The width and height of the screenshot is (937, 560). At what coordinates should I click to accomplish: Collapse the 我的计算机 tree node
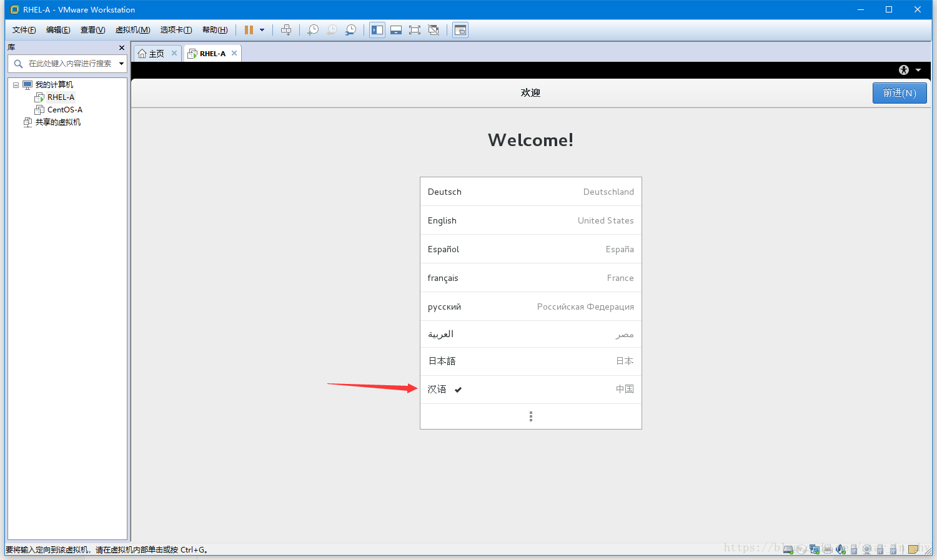click(x=16, y=85)
